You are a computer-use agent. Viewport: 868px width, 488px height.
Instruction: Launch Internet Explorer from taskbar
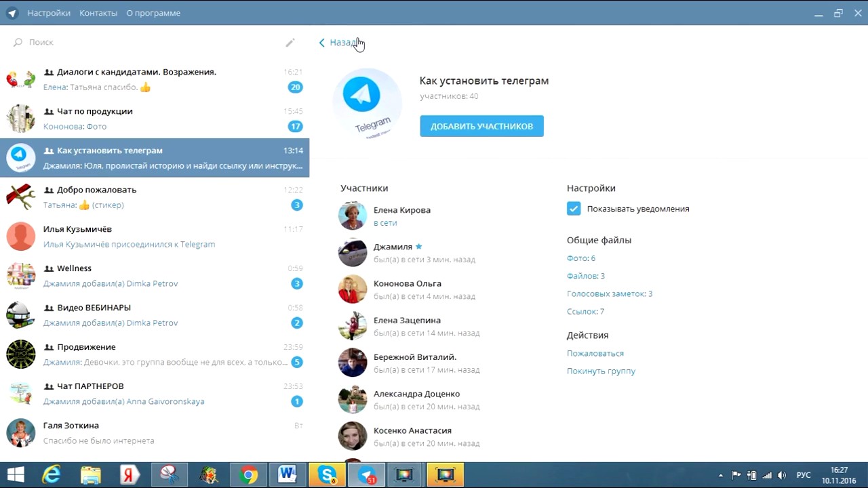[52, 475]
